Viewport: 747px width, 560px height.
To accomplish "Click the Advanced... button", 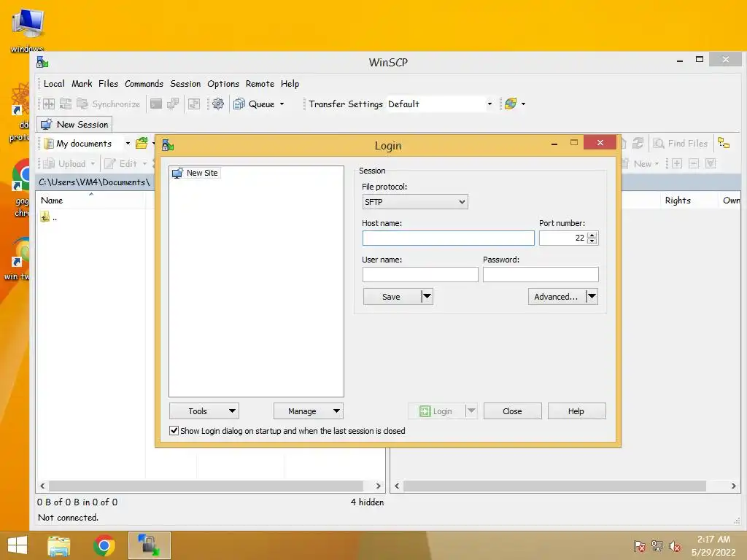I will [557, 296].
